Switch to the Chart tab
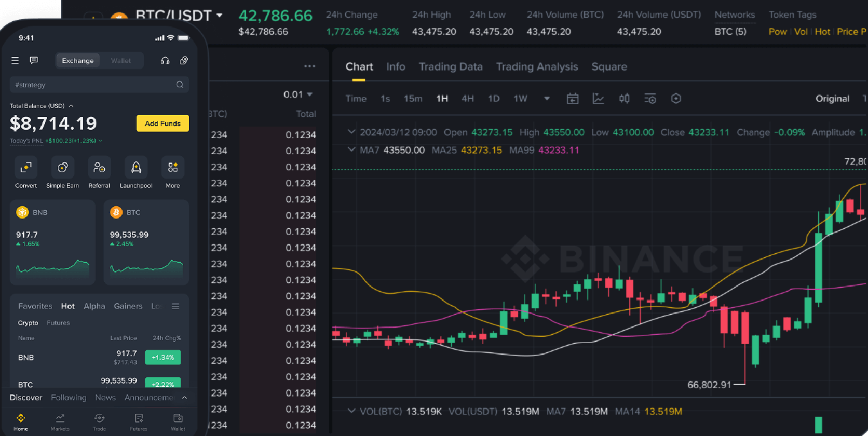868x436 pixels. [x=359, y=67]
